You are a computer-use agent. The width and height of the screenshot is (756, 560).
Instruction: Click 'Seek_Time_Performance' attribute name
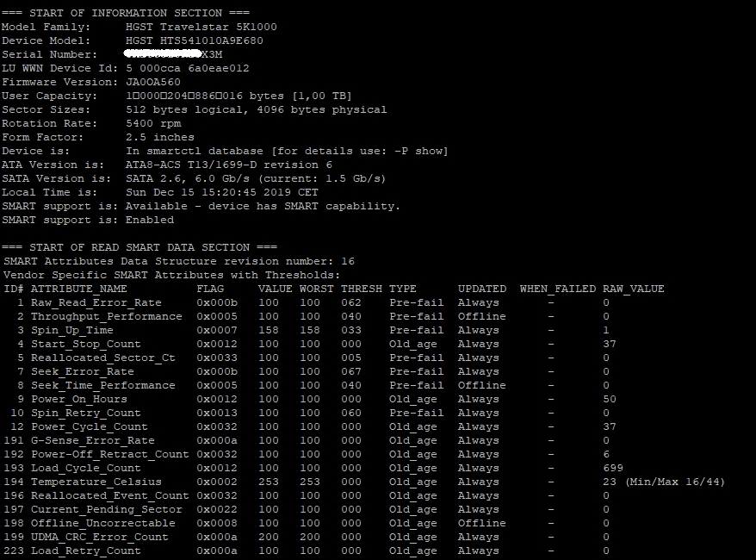[x=103, y=385]
